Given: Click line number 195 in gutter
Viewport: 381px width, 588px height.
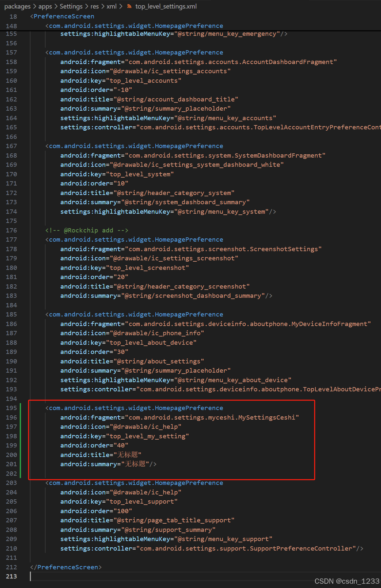Looking at the screenshot, I should (11, 408).
